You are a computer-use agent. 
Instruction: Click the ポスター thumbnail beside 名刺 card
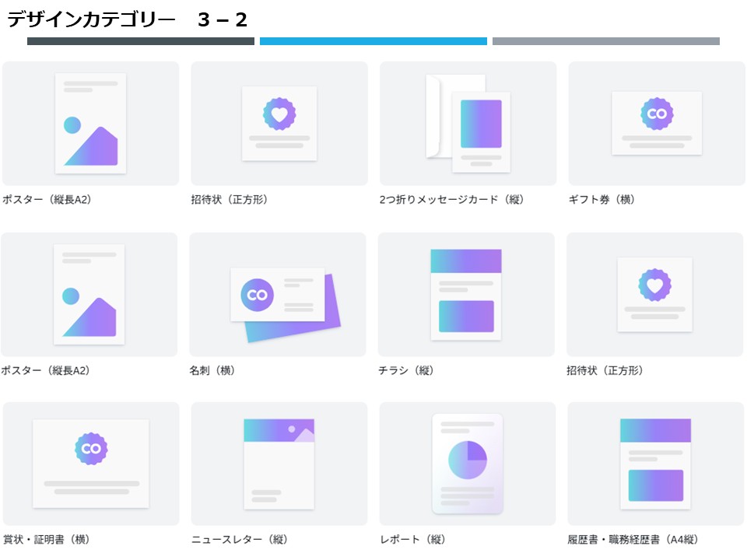tap(89, 294)
